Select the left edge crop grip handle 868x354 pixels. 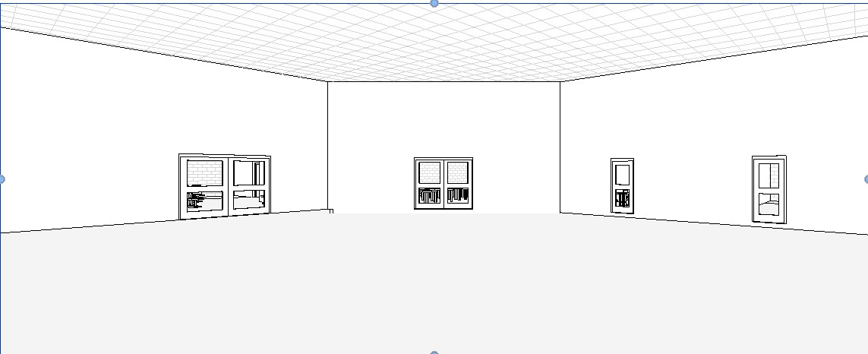(x=2, y=179)
